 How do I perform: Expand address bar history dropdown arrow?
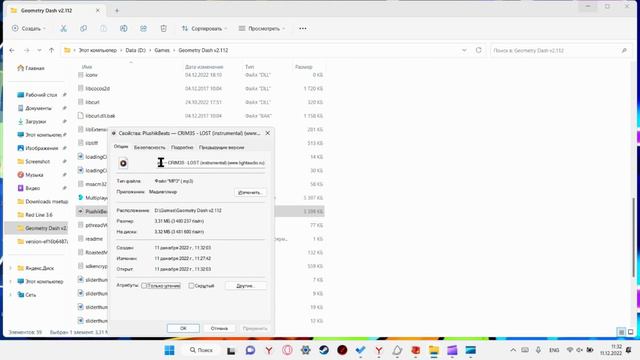coord(464,50)
